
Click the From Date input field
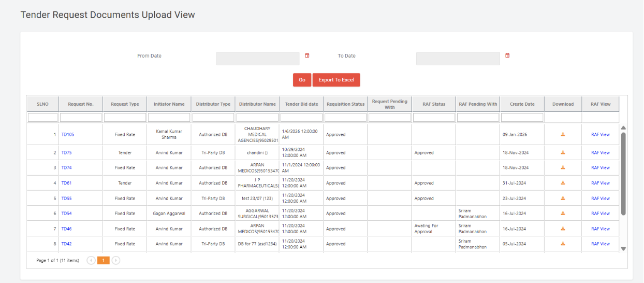[x=257, y=59]
